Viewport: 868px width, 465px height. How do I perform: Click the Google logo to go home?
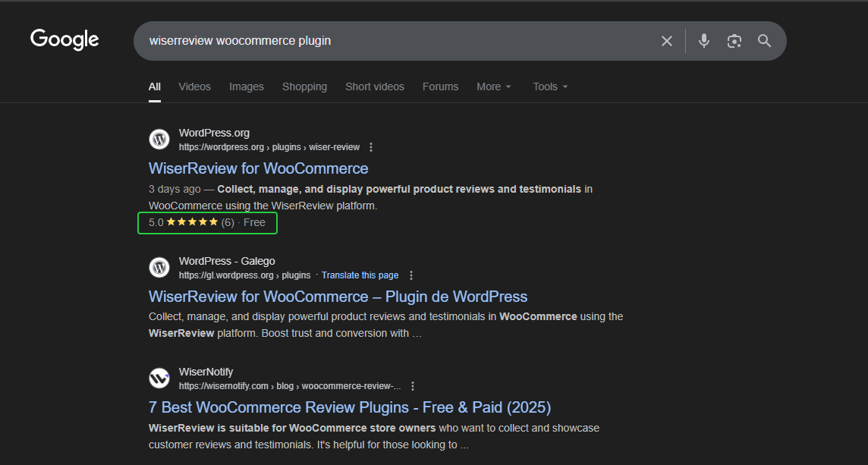click(64, 39)
